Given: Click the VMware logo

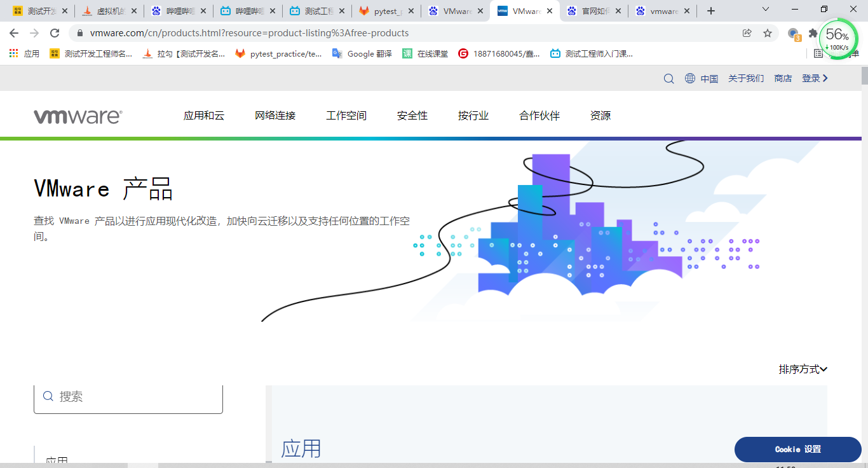Looking at the screenshot, I should [78, 116].
